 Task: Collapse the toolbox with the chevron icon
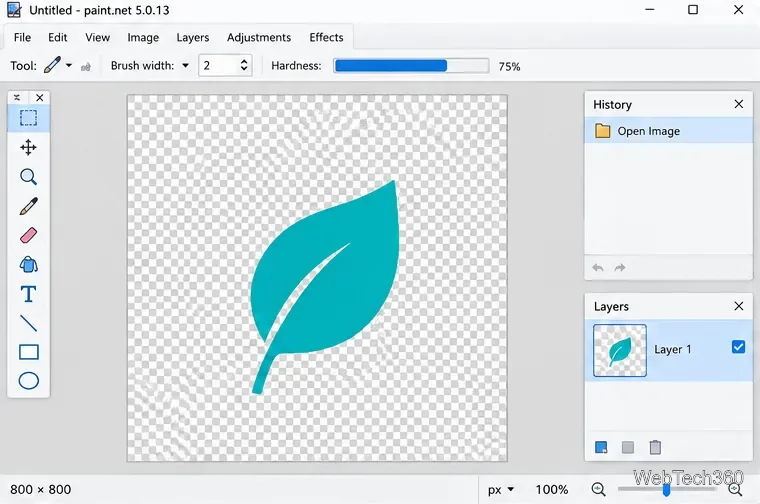[17, 97]
